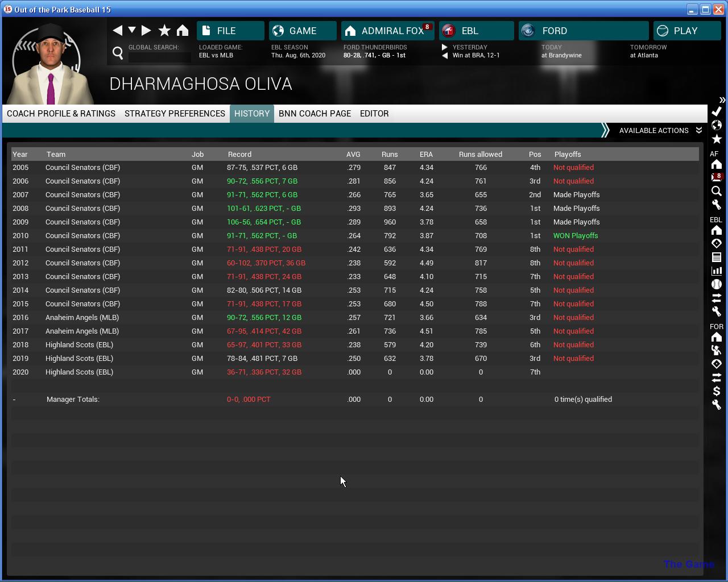Click the globe icon in right sidebar

point(717,125)
